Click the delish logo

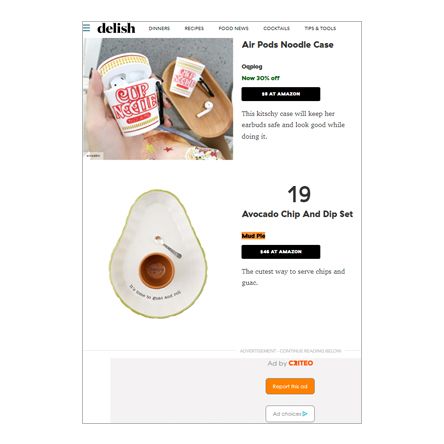[116, 28]
